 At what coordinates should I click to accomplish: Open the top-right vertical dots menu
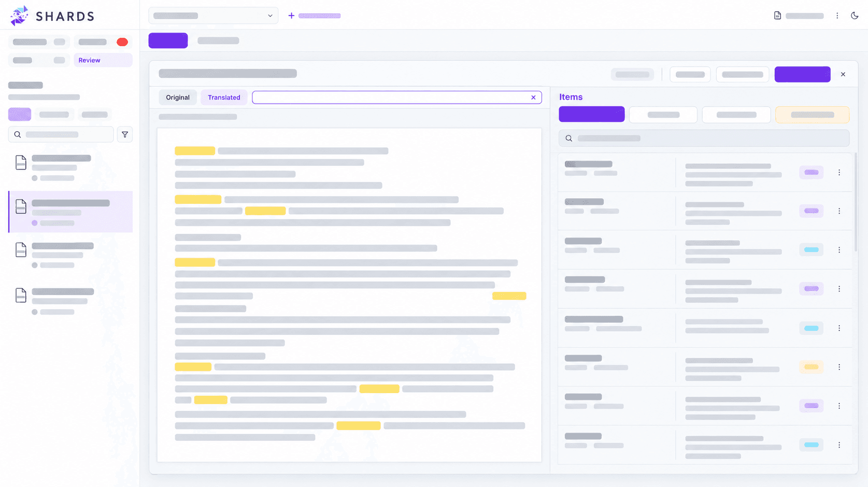(x=837, y=16)
